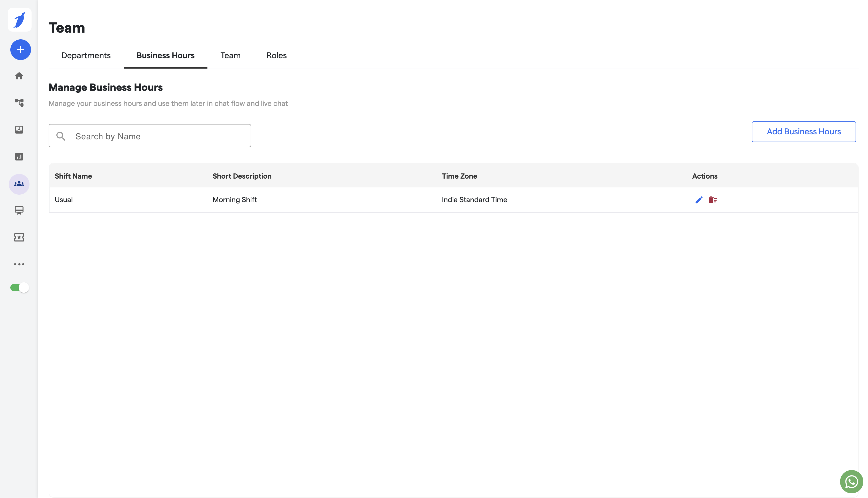Click the blue plus create button
Screen dimensions: 868x498
[x=20, y=50]
